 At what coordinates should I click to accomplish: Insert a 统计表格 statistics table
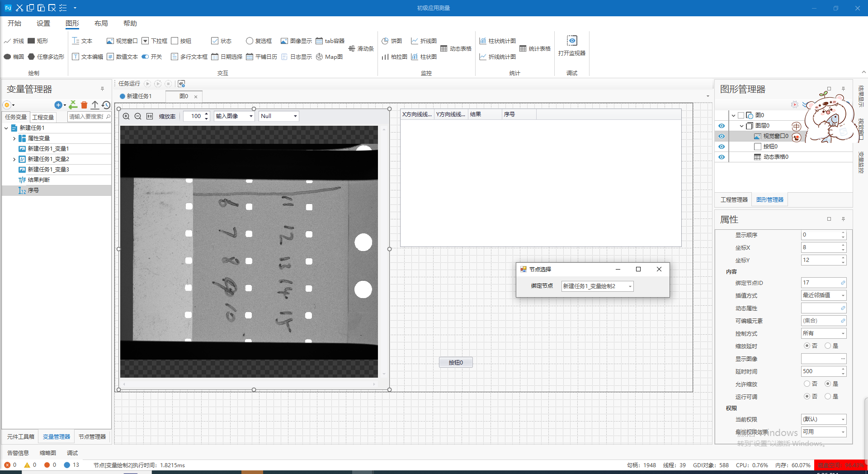pyautogui.click(x=535, y=49)
